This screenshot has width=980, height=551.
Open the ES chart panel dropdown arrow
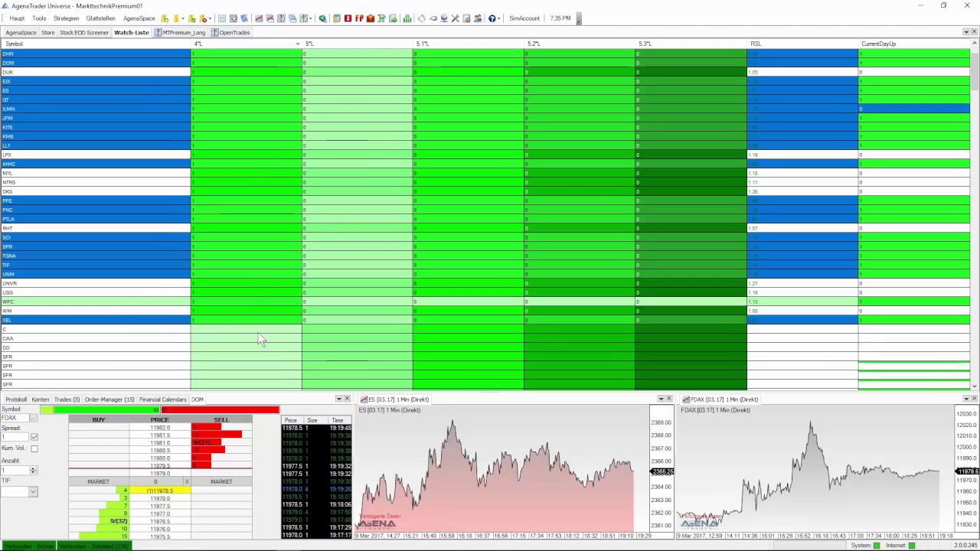pos(660,399)
